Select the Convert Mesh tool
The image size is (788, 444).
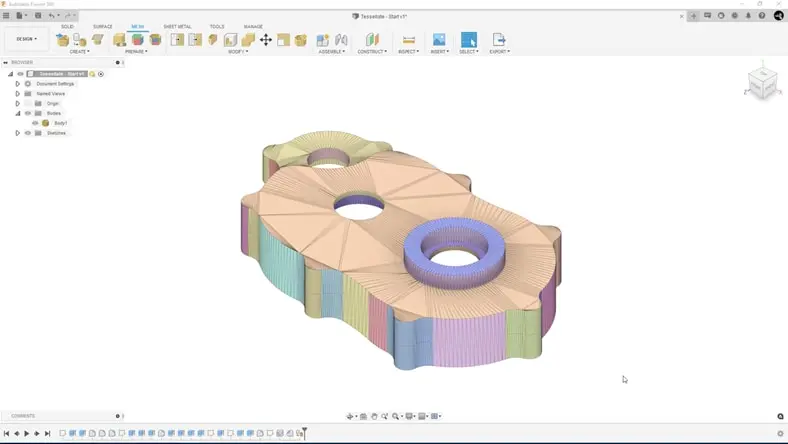coord(301,40)
